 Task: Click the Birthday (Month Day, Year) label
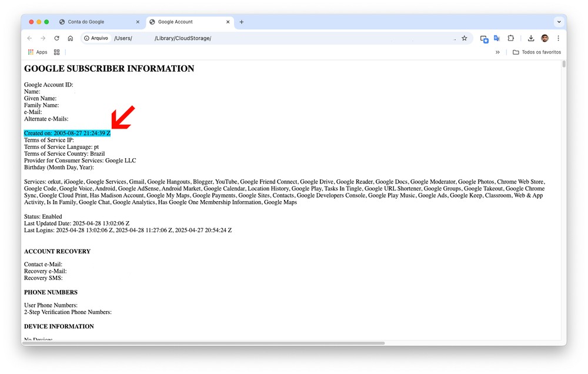click(x=59, y=168)
